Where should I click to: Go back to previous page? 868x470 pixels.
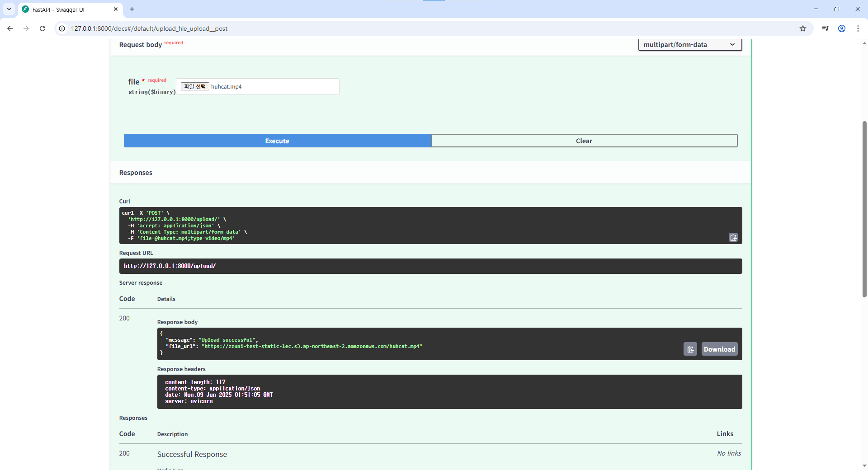10,28
